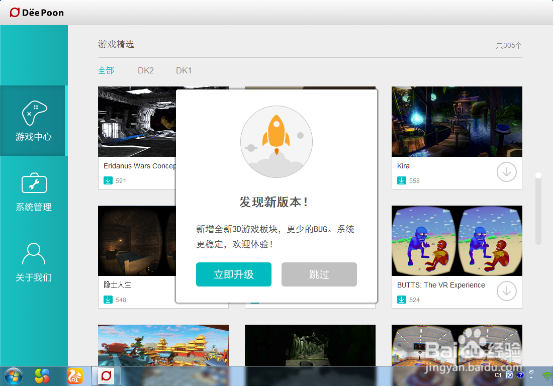Image resolution: width=554 pixels, height=387 pixels.
Task: Click the vertical scrollbar of the game list
Action: pos(538,209)
